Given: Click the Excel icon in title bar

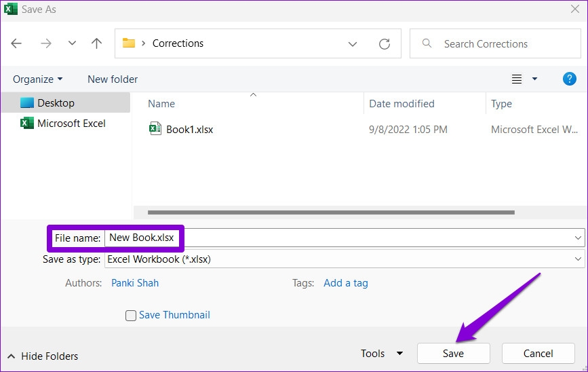Looking at the screenshot, I should click(10, 9).
